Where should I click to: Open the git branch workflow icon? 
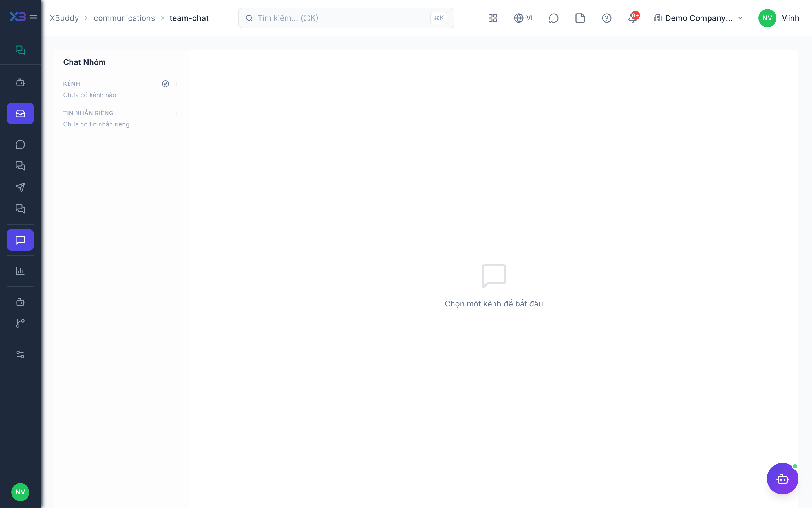click(20, 323)
